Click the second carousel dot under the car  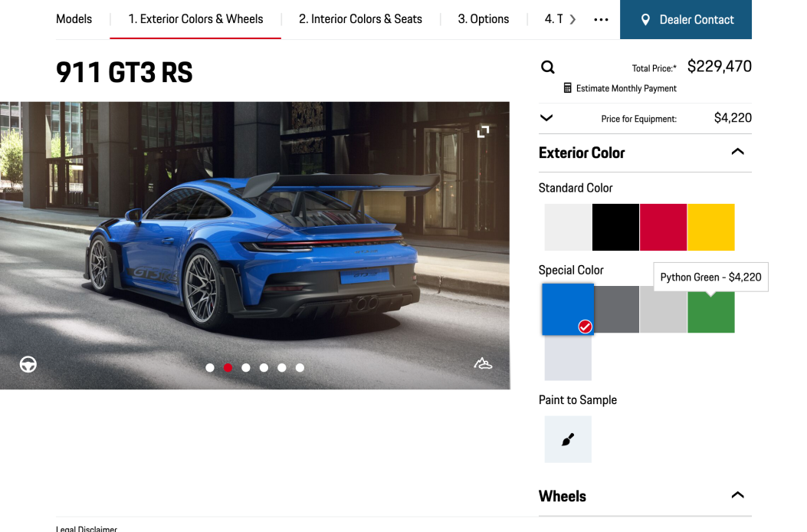(x=228, y=367)
